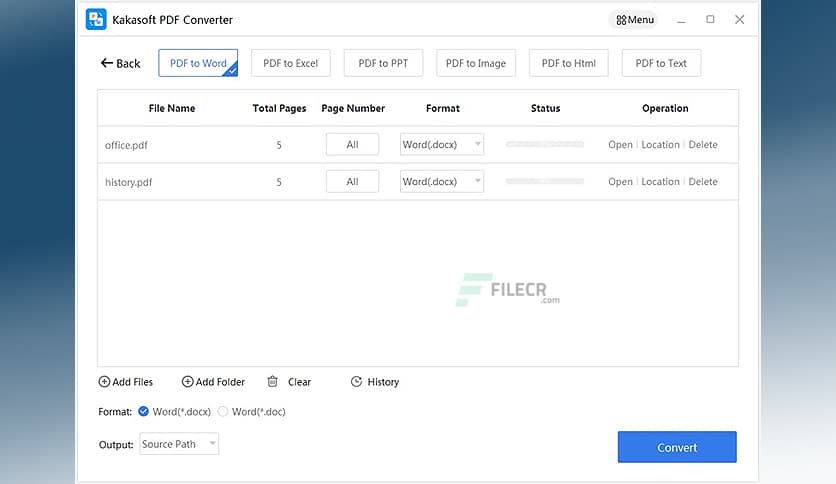Switch to the PDF to PPT tab

pyautogui.click(x=383, y=63)
